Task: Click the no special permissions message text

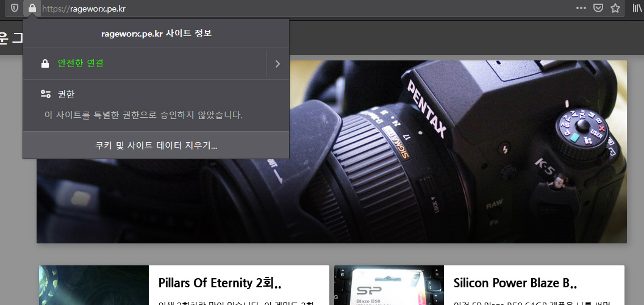Action: coord(143,115)
